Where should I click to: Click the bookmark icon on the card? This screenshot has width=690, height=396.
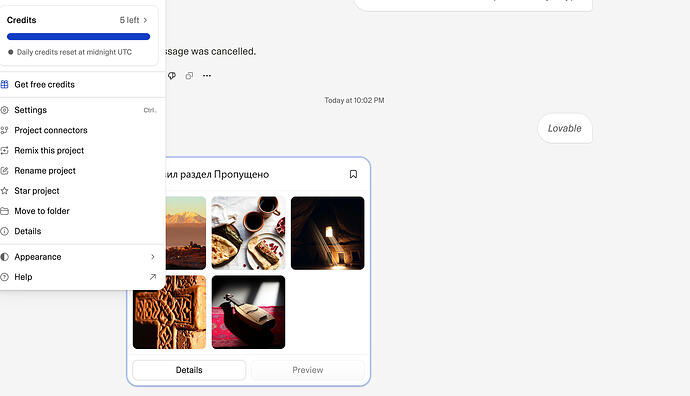pos(353,174)
